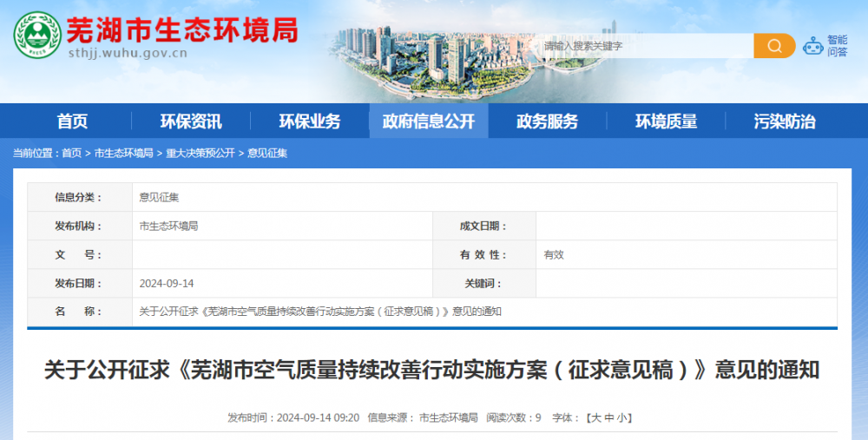This screenshot has height=440, width=868.
Task: Click the 芜湖市生态环境局 site title
Action: 182,30
